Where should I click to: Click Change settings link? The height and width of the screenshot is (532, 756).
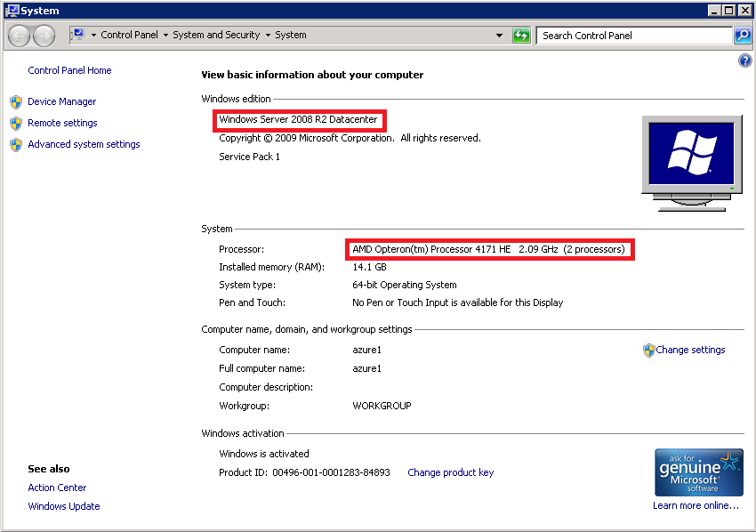(x=690, y=350)
